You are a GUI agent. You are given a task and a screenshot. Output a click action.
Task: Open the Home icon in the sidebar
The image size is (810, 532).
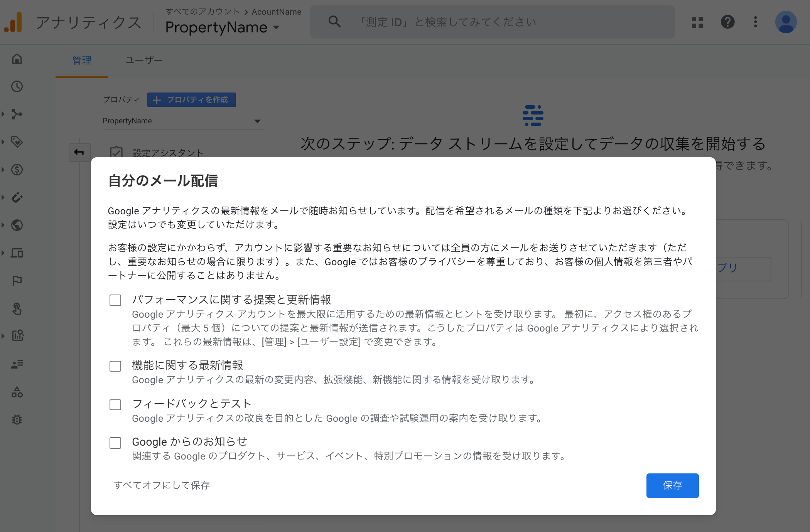pos(17,59)
